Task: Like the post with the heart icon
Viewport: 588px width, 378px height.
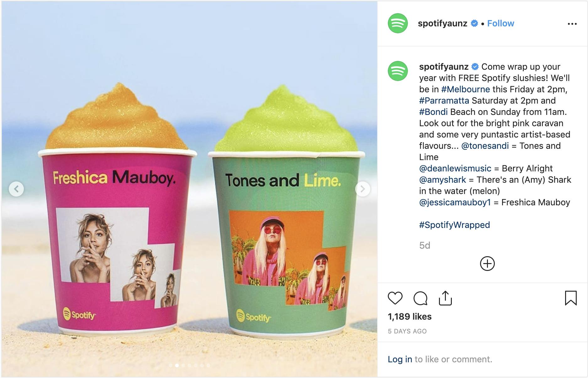Action: pyautogui.click(x=395, y=298)
